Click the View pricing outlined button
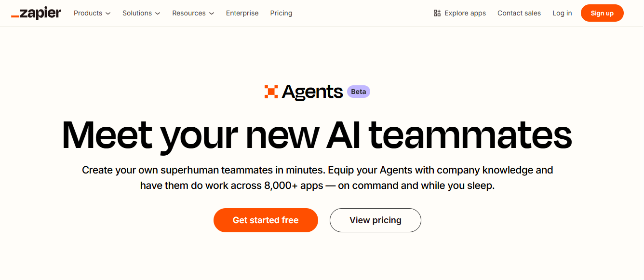Screen dimensions: 644x280 (376, 220)
